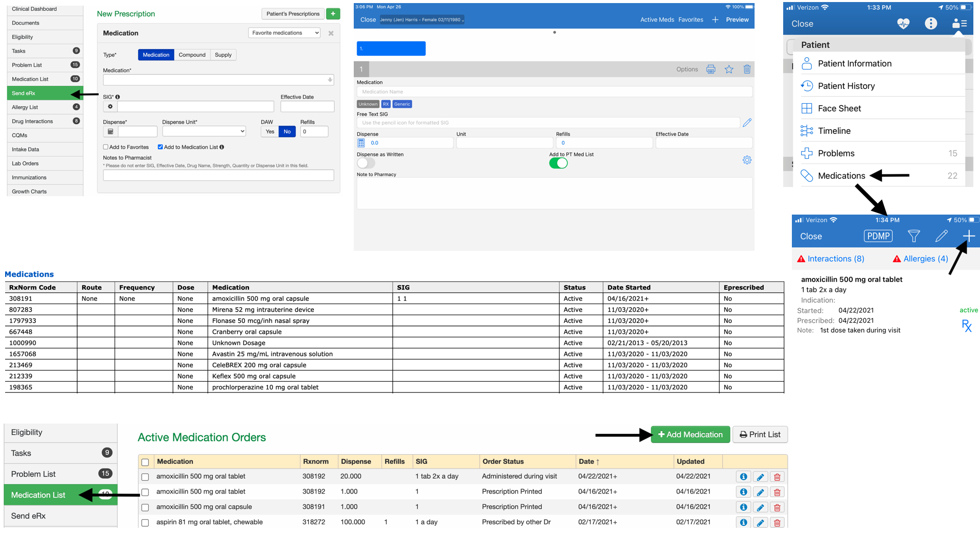Click the green plus new prescription button
980x538 pixels.
point(333,14)
